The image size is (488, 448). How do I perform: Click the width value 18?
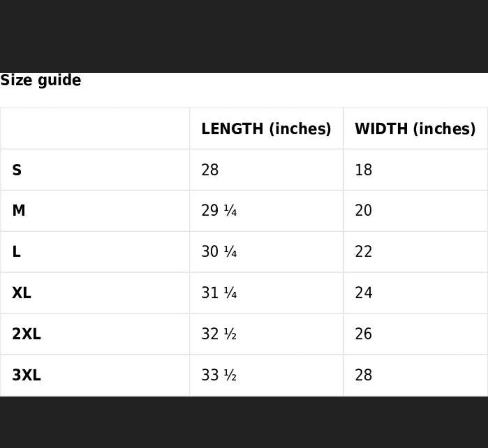coord(363,170)
